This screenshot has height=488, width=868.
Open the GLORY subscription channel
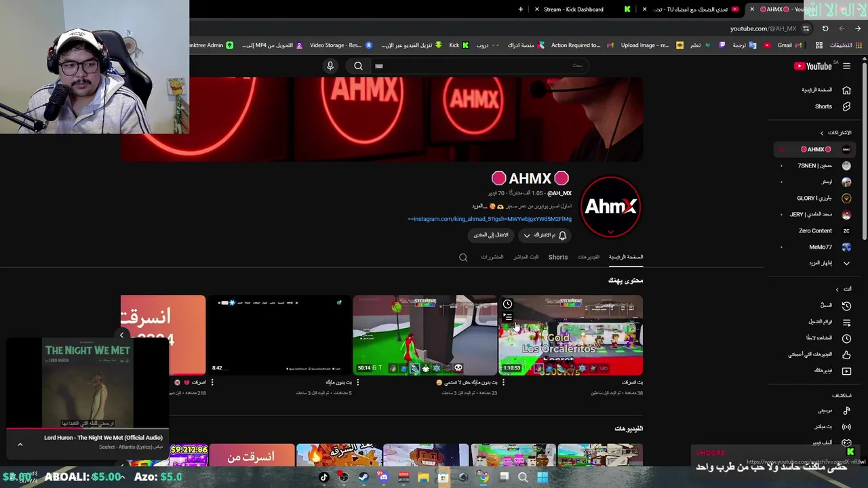(x=816, y=198)
